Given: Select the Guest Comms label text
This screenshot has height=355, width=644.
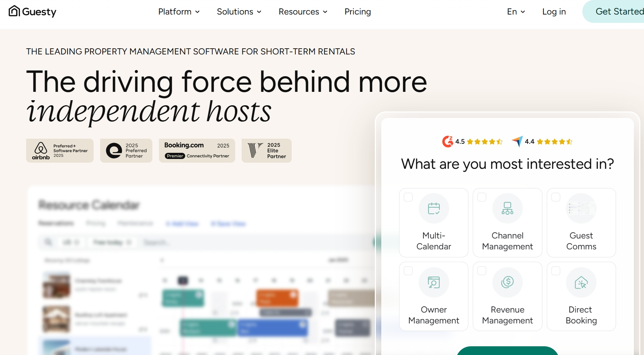Looking at the screenshot, I should pyautogui.click(x=581, y=241).
